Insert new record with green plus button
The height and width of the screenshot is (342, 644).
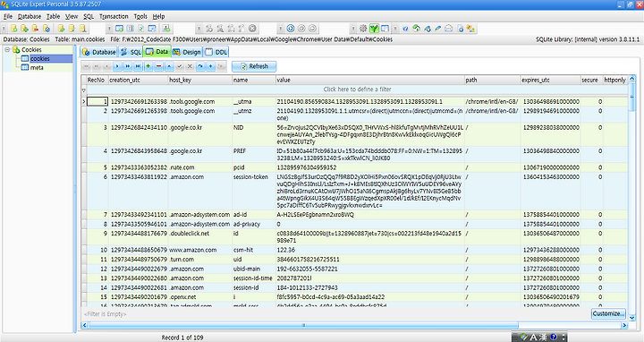coord(148,66)
